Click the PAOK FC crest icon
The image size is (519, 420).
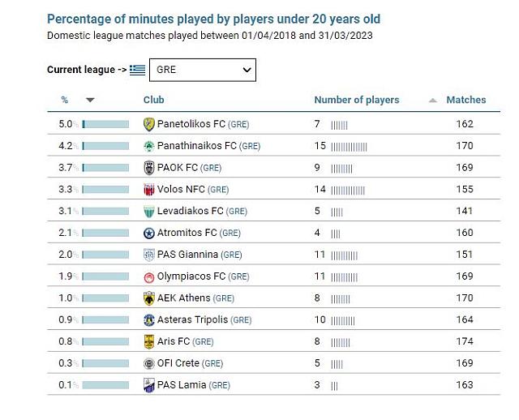coord(149,168)
